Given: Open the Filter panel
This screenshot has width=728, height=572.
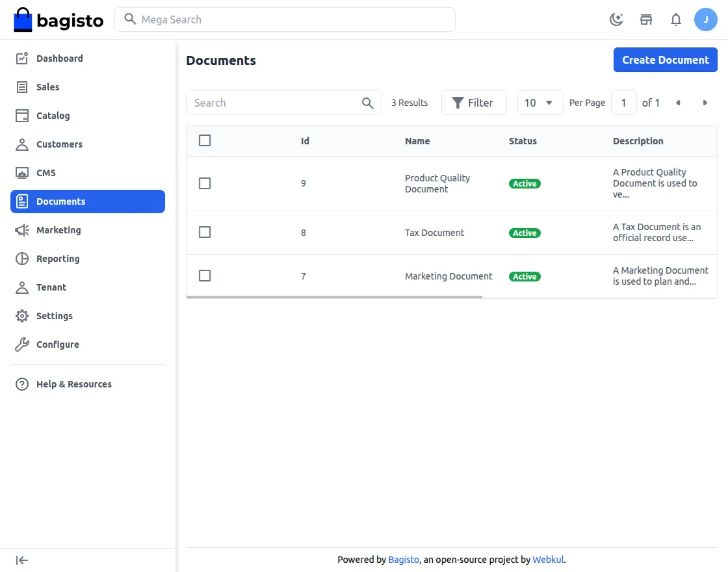Looking at the screenshot, I should 474,103.
